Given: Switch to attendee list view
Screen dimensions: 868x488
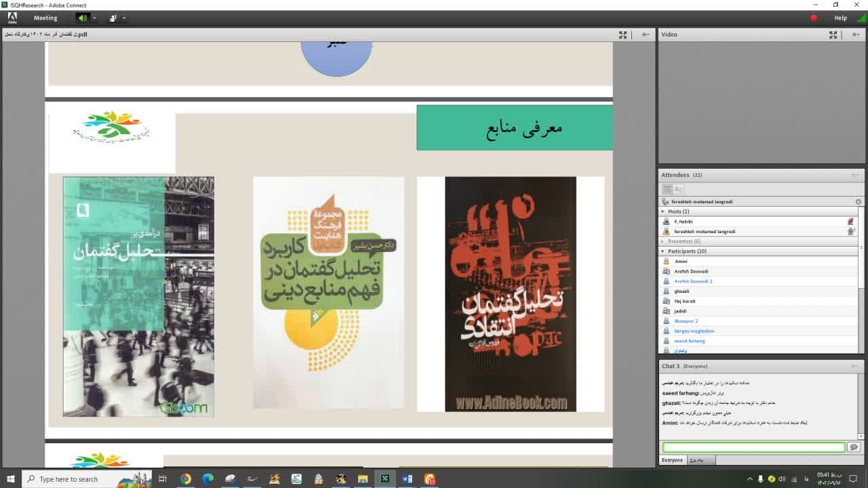Looking at the screenshot, I should (667, 189).
